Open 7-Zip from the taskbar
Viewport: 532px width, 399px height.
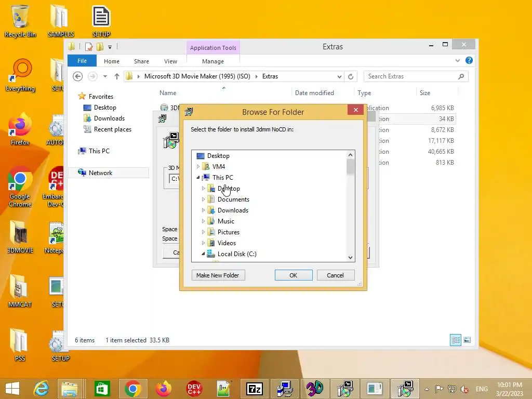coord(255,389)
